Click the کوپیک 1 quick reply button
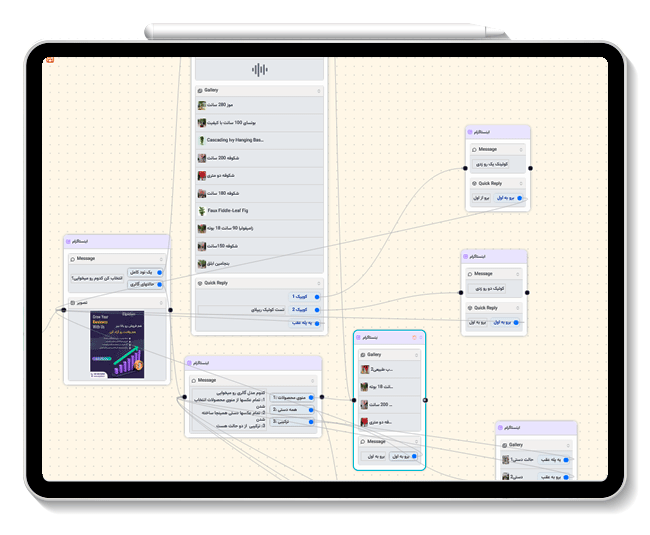This screenshot has width=650, height=535. point(300,297)
